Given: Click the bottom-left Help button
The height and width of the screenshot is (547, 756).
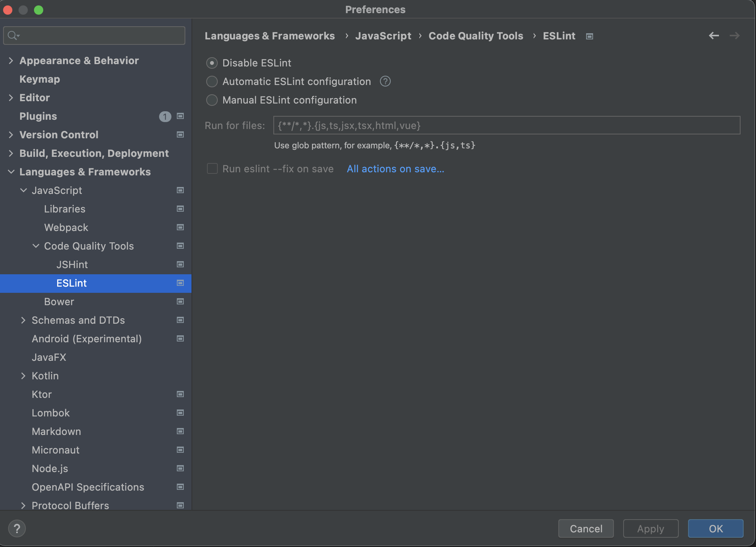Looking at the screenshot, I should [17, 528].
